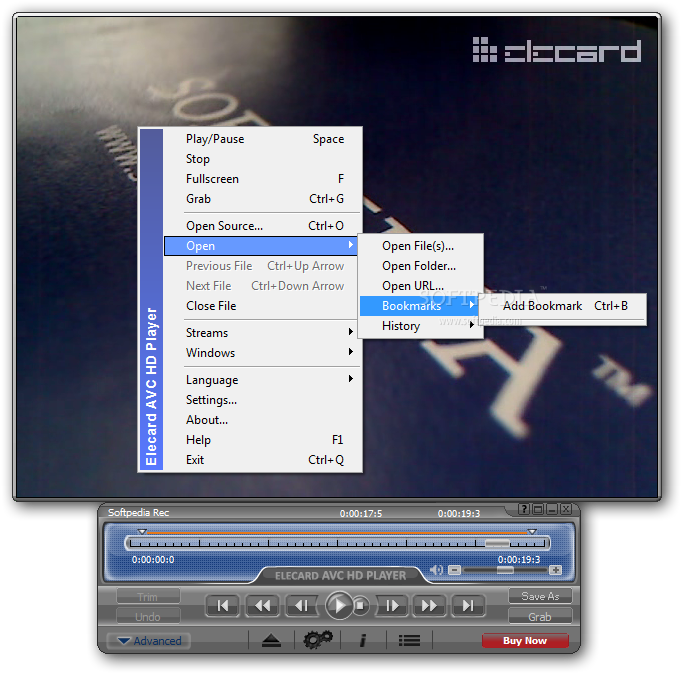Click the skip to next file button
This screenshot has width=682, height=674.
(468, 605)
